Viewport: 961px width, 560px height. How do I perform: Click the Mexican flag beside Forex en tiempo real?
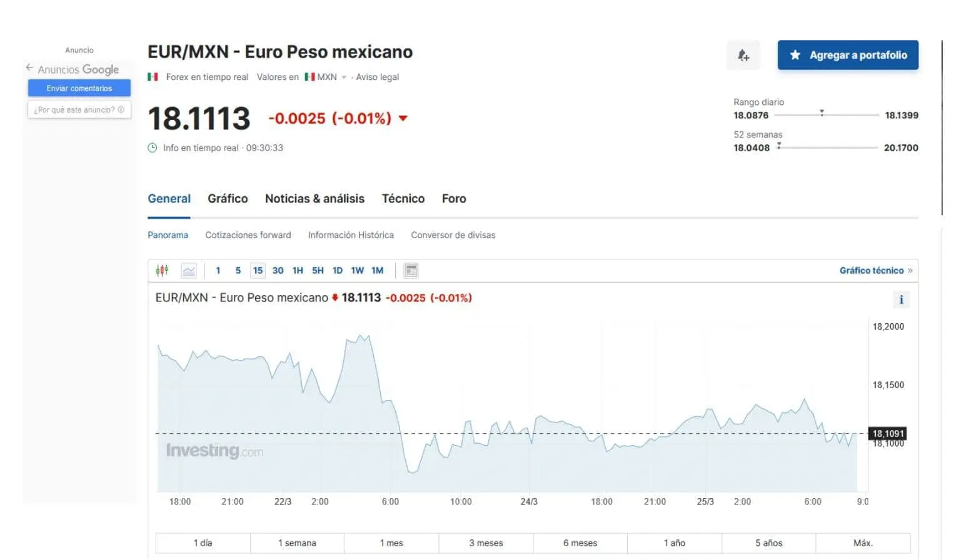(153, 77)
